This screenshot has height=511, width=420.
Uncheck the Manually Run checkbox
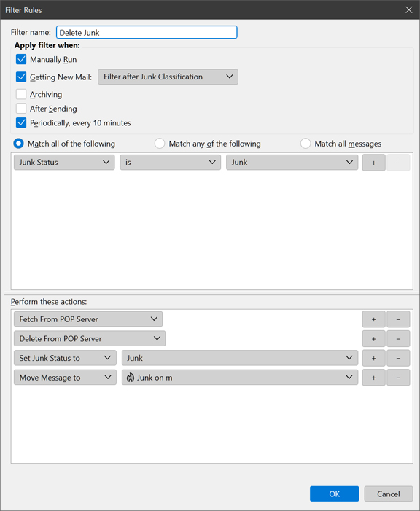coord(21,59)
